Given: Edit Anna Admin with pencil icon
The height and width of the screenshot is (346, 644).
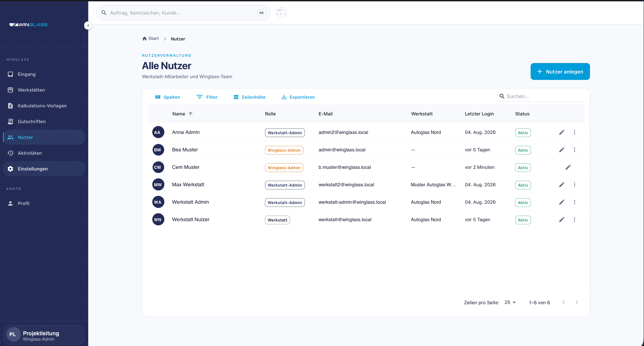Looking at the screenshot, I should pos(561,132).
